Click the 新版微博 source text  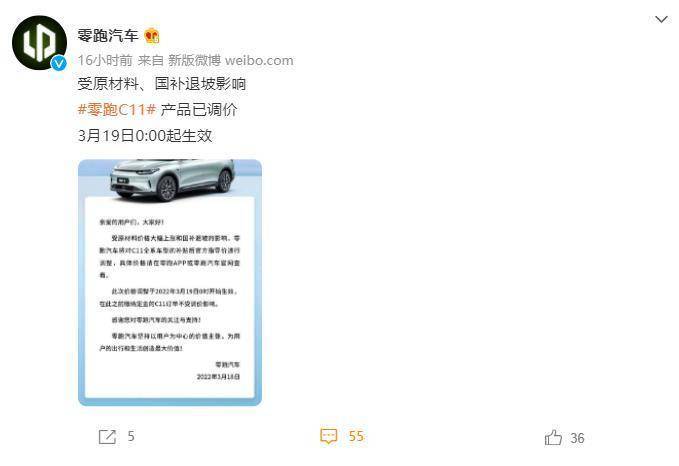point(194,60)
